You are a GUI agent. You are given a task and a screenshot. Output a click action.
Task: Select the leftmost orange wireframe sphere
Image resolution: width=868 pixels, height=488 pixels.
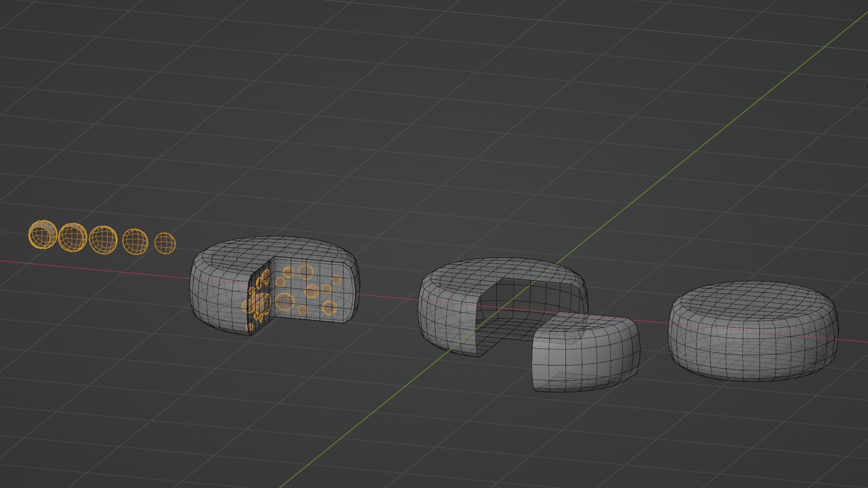click(x=42, y=235)
